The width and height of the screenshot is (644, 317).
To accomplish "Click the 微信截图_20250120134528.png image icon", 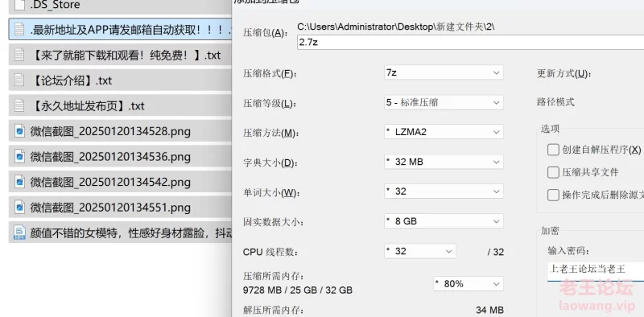I will coord(19,131).
